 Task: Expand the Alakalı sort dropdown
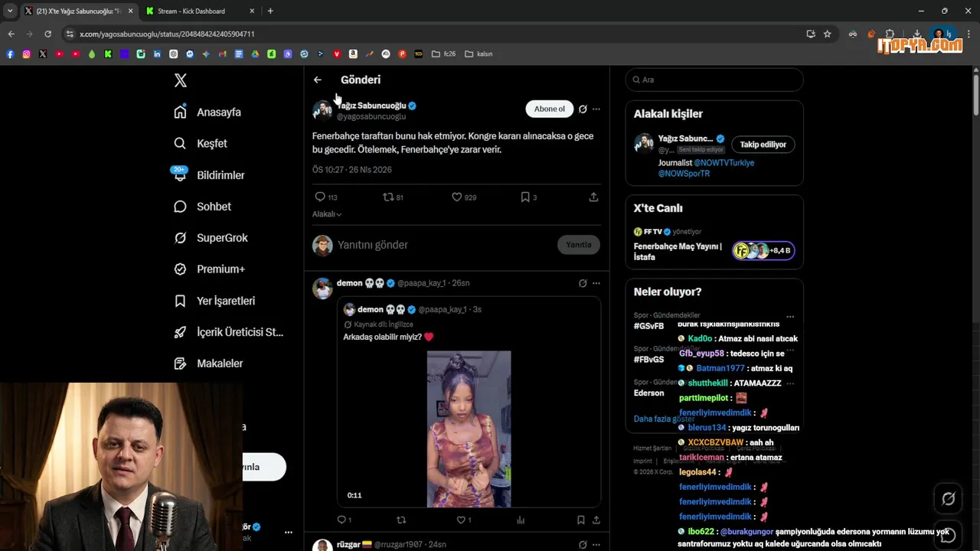pyautogui.click(x=327, y=214)
